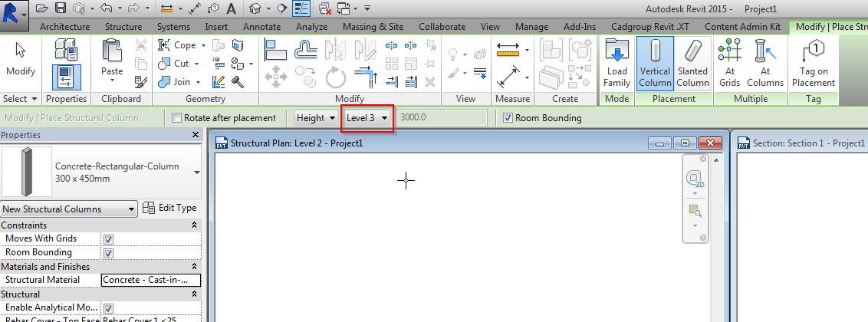Click the Close Hidden Windows icon
The height and width of the screenshot is (322, 868).
325,8
